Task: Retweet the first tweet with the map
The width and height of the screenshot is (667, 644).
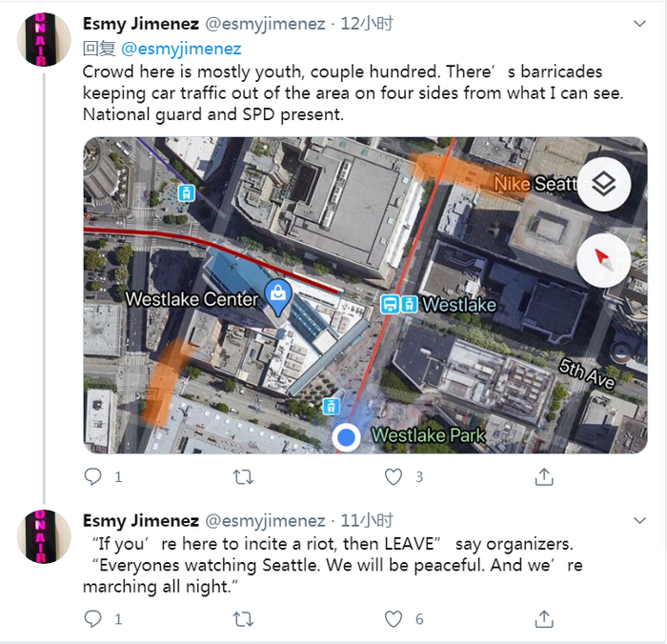Action: [243, 476]
